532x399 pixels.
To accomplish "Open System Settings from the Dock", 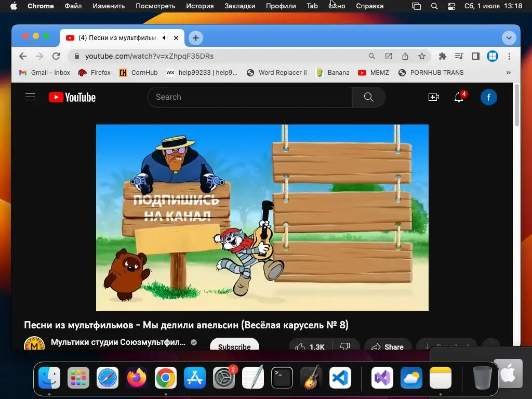I will point(224,378).
